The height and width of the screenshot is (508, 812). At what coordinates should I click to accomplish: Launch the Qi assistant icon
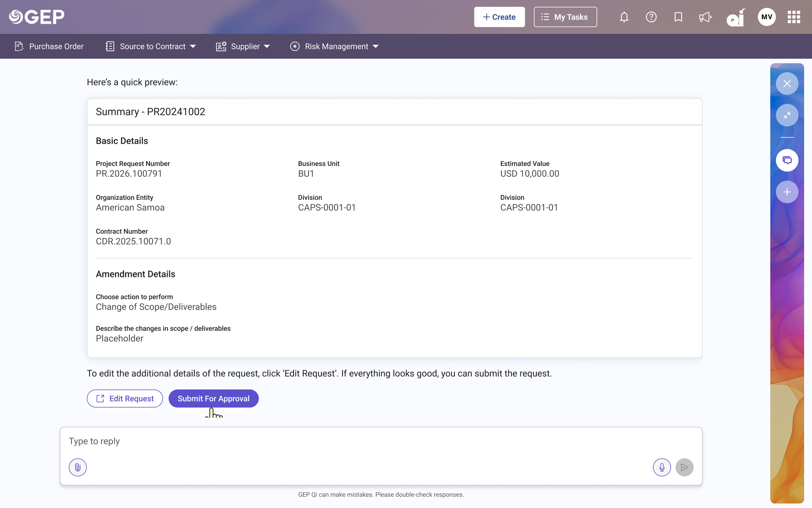(736, 17)
